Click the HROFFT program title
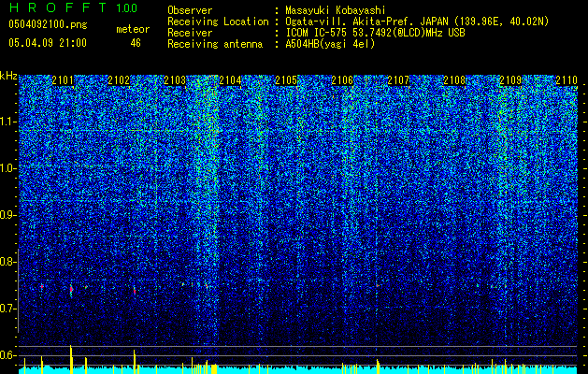This screenshot has height=374, width=588. click(x=59, y=7)
